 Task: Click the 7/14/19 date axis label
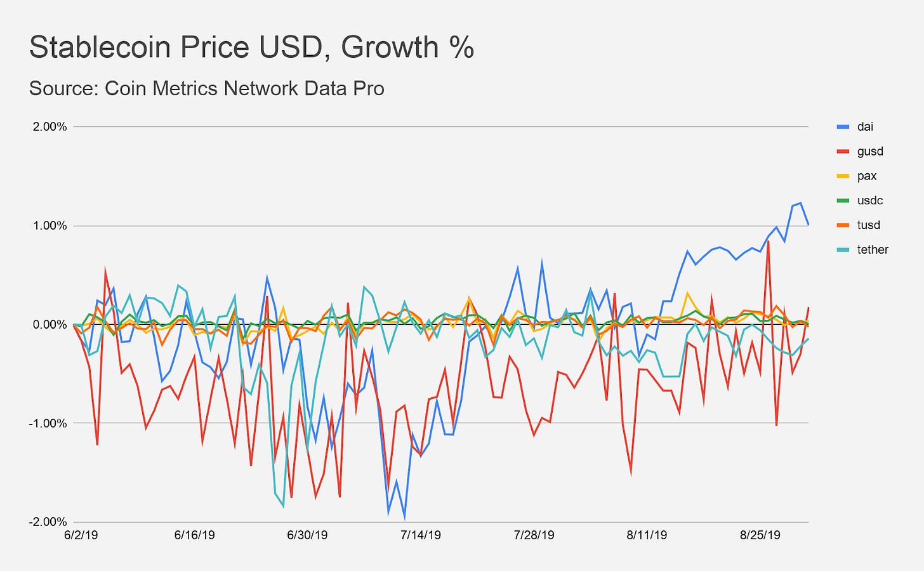coord(421,535)
